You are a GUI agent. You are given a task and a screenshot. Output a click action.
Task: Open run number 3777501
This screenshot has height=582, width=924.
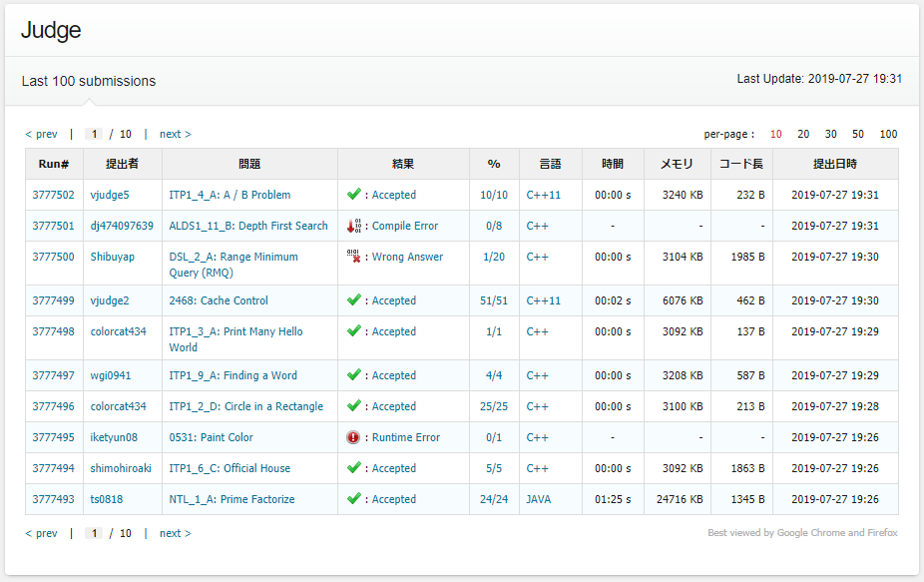pyautogui.click(x=54, y=226)
